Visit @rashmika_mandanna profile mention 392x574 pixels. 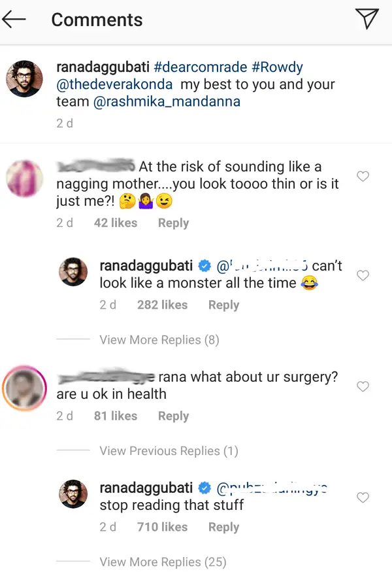[x=167, y=101]
